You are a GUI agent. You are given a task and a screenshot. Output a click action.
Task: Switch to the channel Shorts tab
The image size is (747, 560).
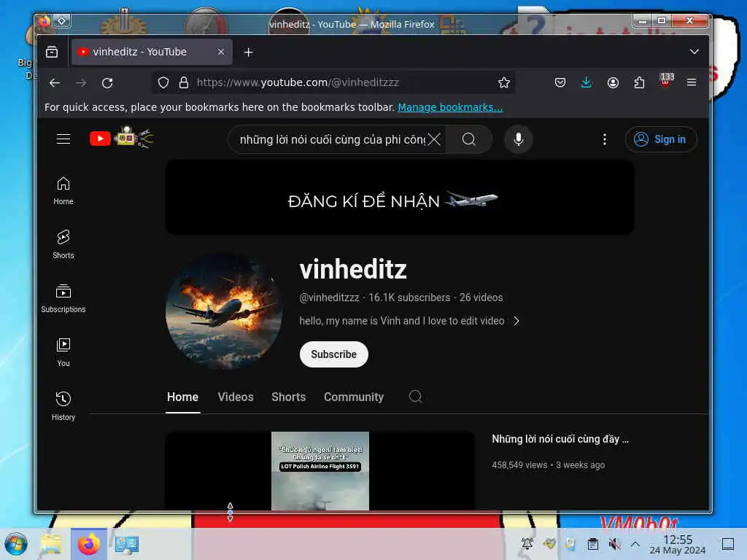click(288, 397)
